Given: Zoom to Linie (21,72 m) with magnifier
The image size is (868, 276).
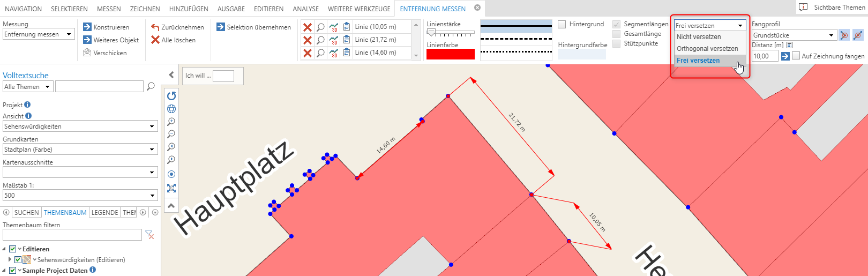Looking at the screenshot, I should click(x=320, y=40).
